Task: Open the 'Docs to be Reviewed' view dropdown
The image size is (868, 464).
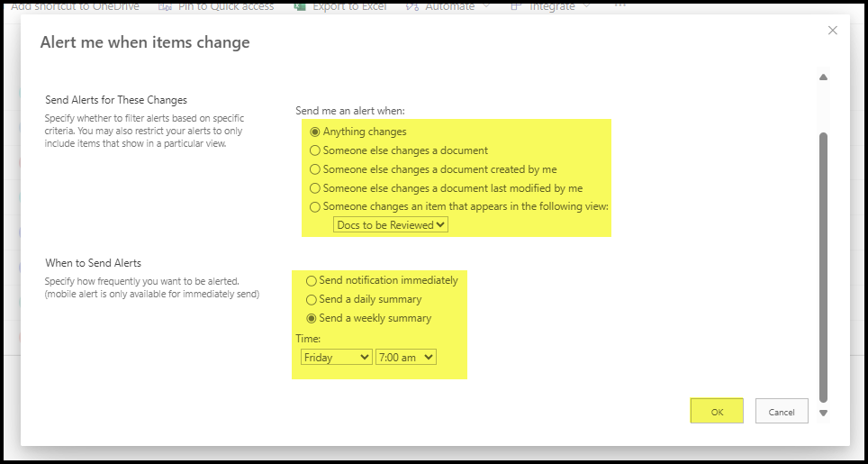Action: coord(391,225)
